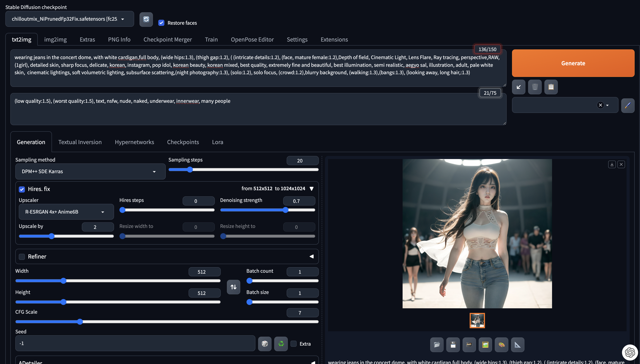Click the trash icon to clear prompt
This screenshot has height=364, width=640.
click(x=535, y=87)
